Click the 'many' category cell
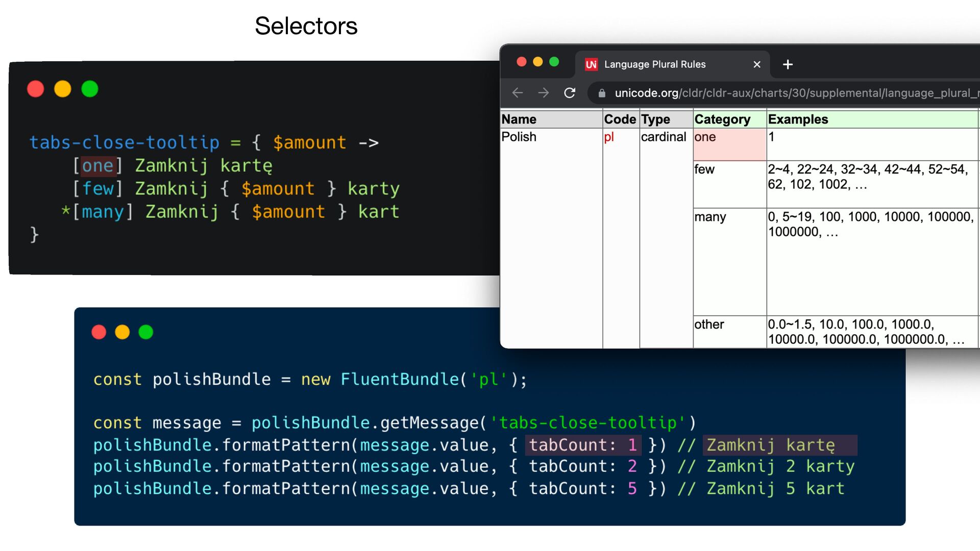The height and width of the screenshot is (551, 980). pos(710,217)
